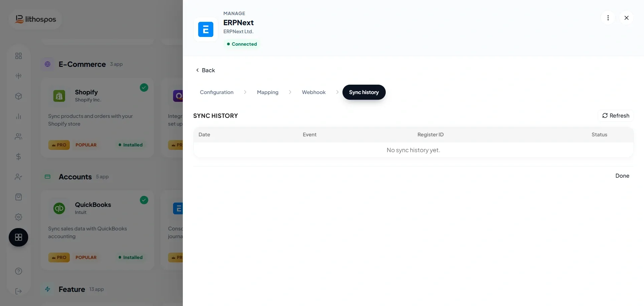Click the QuickBooks app icon
Image resolution: width=644 pixels, height=306 pixels.
click(59, 208)
